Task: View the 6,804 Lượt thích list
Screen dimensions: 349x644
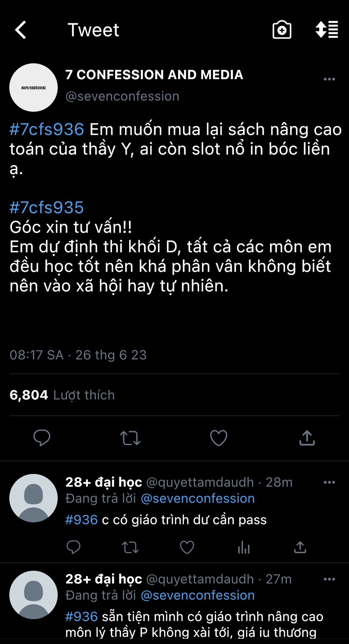Action: pos(62,395)
